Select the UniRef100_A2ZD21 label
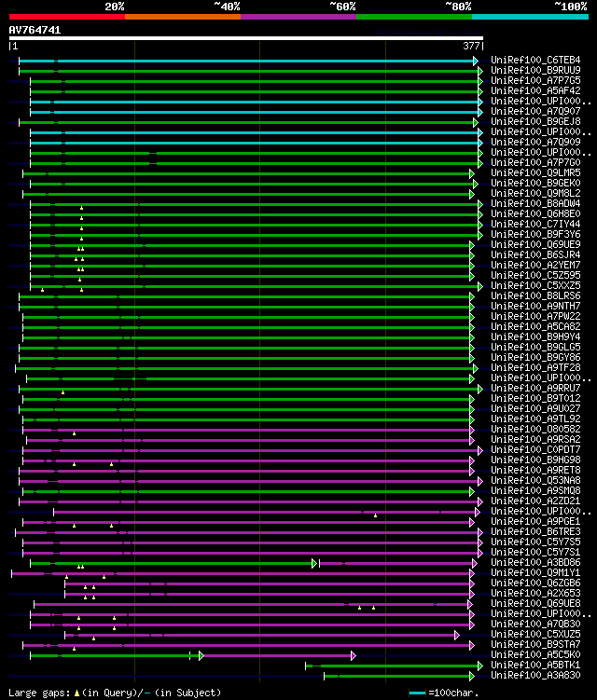The image size is (597, 700). [535, 501]
